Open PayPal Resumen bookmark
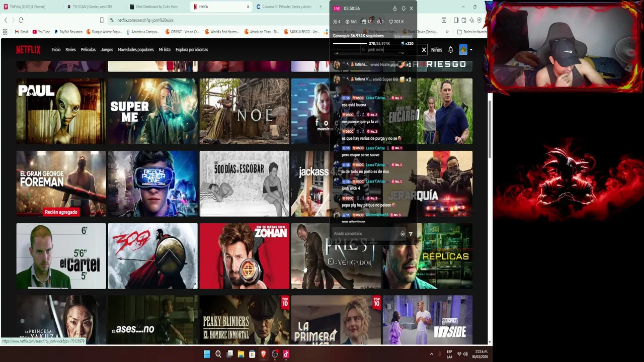Screen dimensions: 644x362 68,32
